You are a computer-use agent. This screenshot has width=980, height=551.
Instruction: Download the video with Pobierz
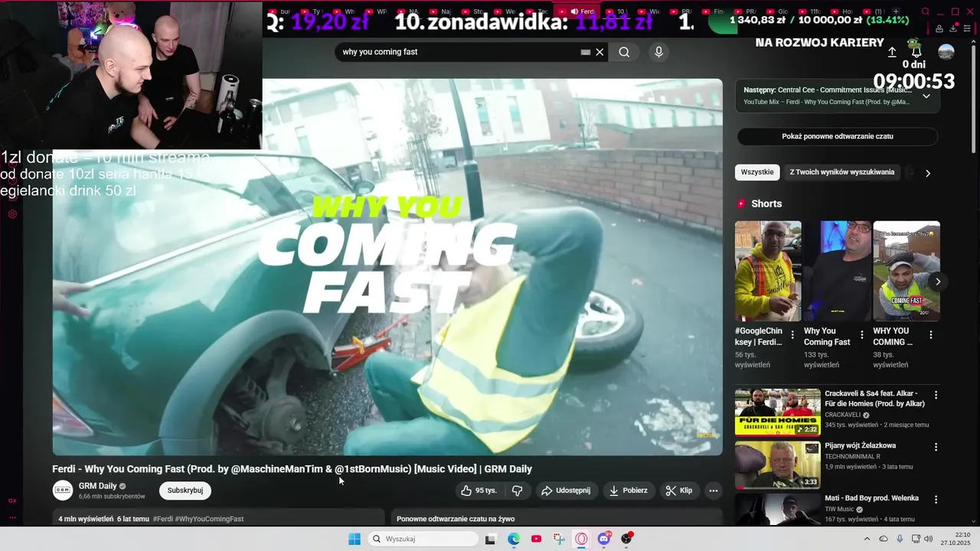[628, 491]
